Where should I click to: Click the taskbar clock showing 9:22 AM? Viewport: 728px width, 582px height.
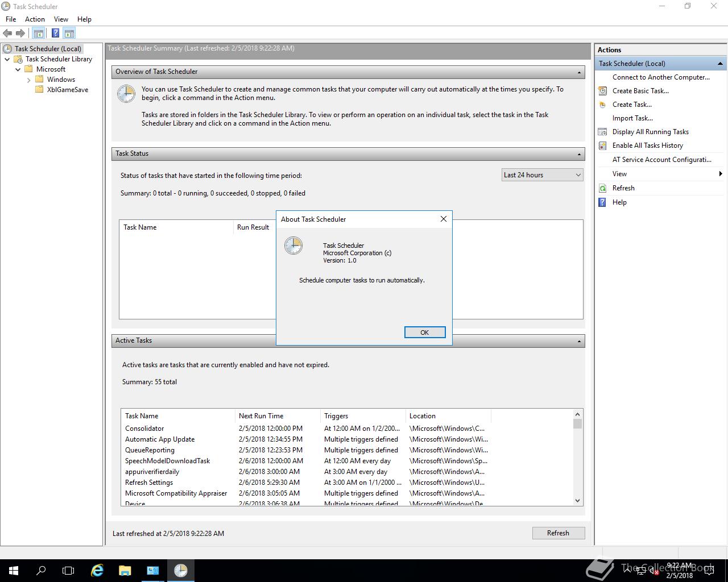680,571
